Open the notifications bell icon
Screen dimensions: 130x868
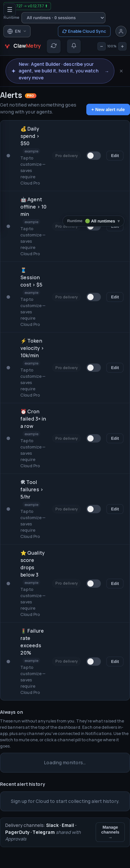tap(74, 46)
